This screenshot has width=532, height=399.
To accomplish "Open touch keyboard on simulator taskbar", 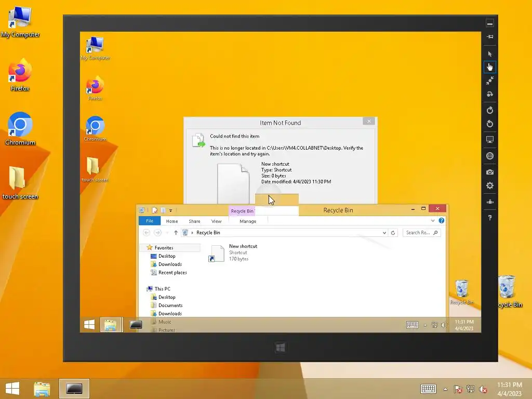I will [x=412, y=325].
